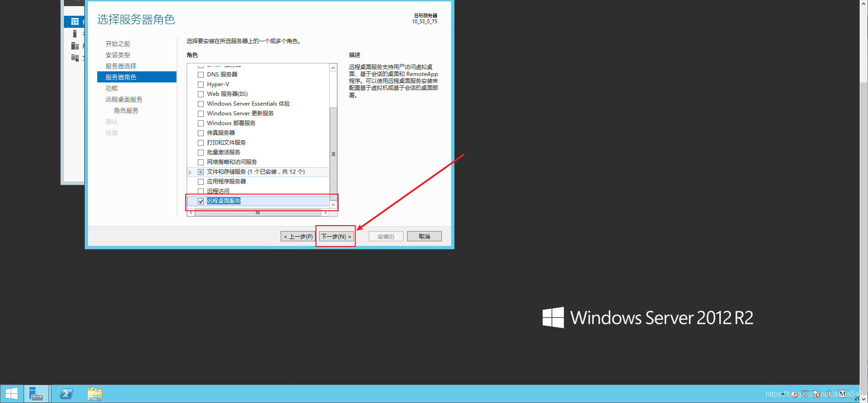Click File and Storage Services sidebar icon
Image resolution: width=868 pixels, height=403 pixels.
coord(75,58)
